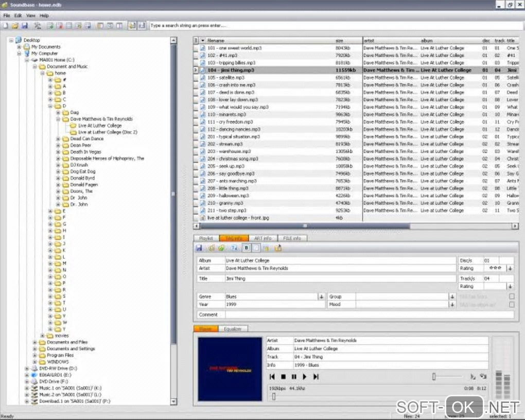Click the new database icon in main toolbar

pos(6,25)
